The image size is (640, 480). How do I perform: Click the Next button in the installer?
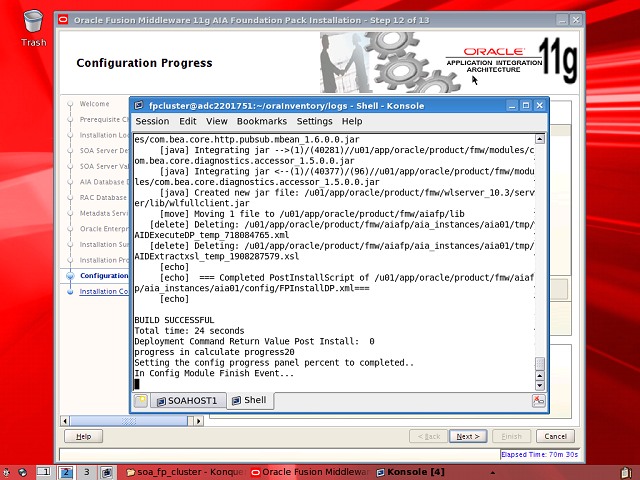click(x=468, y=436)
